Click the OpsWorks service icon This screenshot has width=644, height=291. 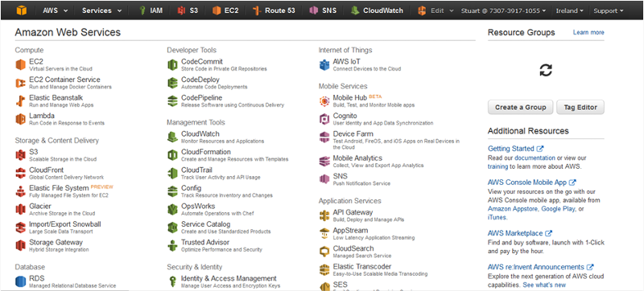(172, 209)
